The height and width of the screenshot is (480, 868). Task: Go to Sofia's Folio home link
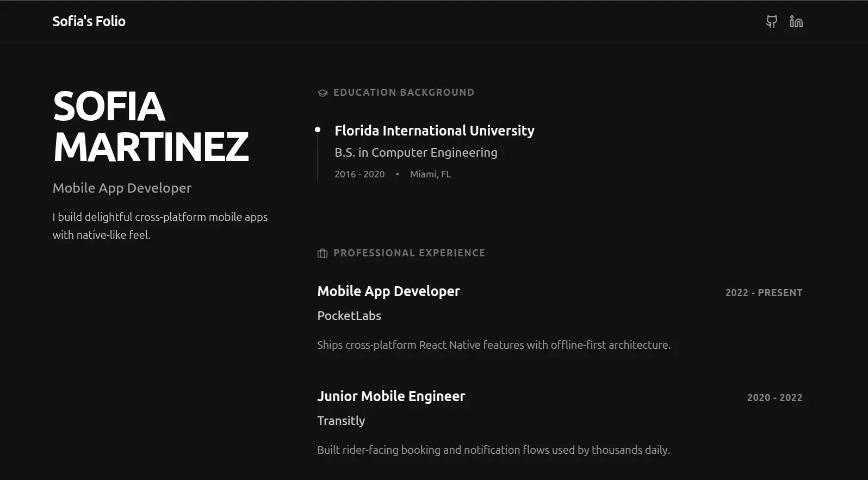[89, 21]
